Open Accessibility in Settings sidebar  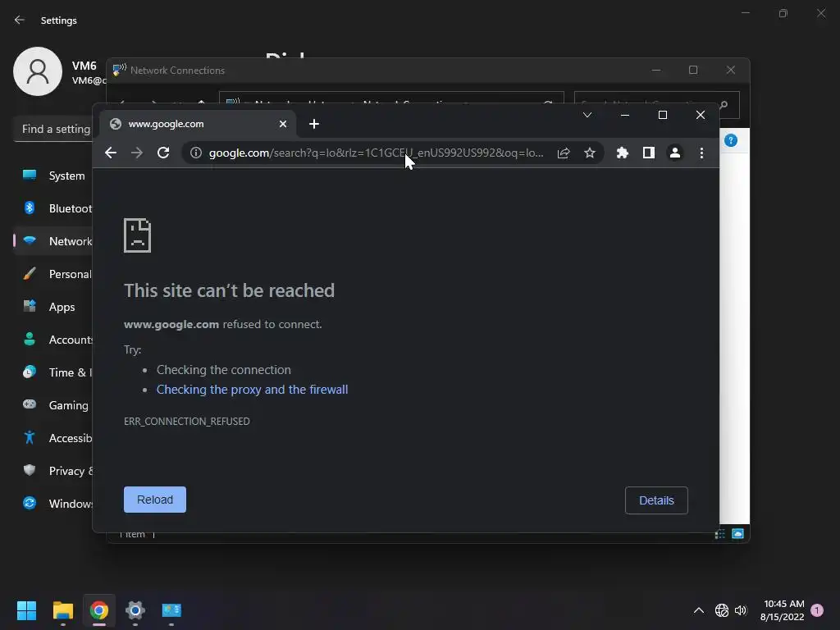click(53, 438)
